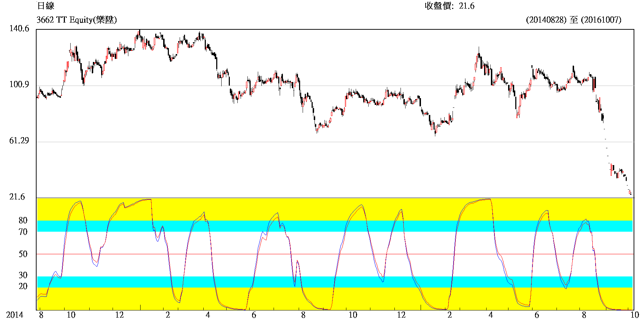644x323 pixels.
Task: Click the first 8 month label beside 2014
Action: [41, 315]
